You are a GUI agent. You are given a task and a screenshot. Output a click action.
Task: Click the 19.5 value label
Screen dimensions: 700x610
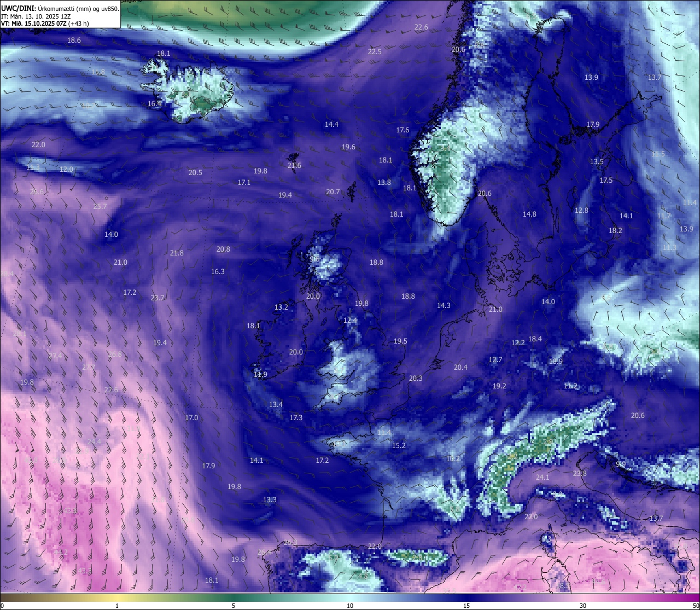400,341
